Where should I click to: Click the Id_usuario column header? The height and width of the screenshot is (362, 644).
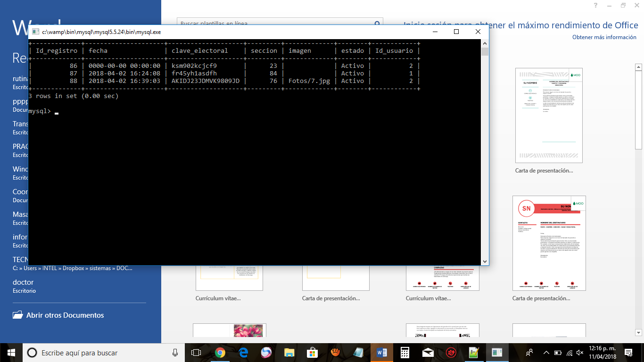click(x=394, y=50)
